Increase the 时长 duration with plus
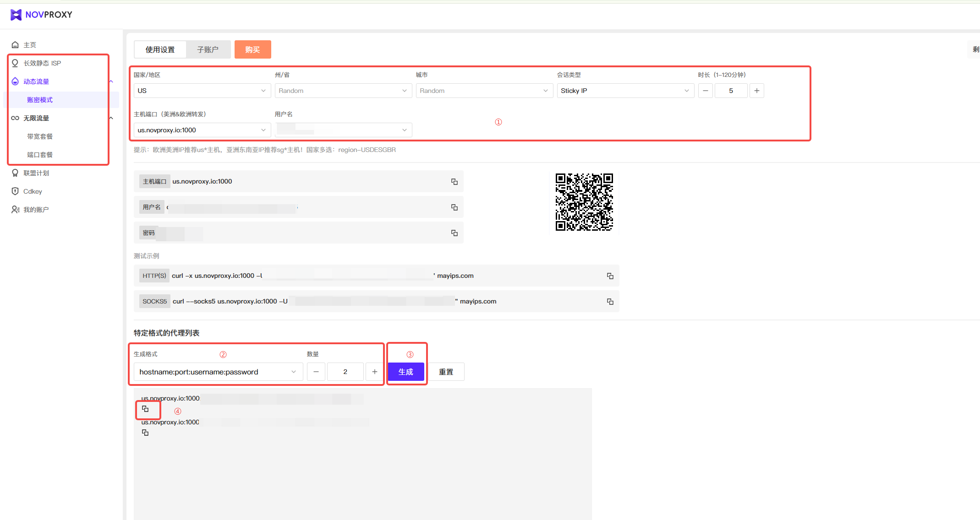The image size is (980, 520). coord(756,91)
